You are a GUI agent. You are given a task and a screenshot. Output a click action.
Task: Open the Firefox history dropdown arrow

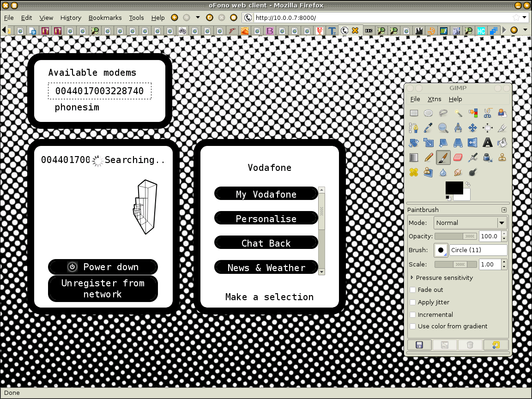198,17
